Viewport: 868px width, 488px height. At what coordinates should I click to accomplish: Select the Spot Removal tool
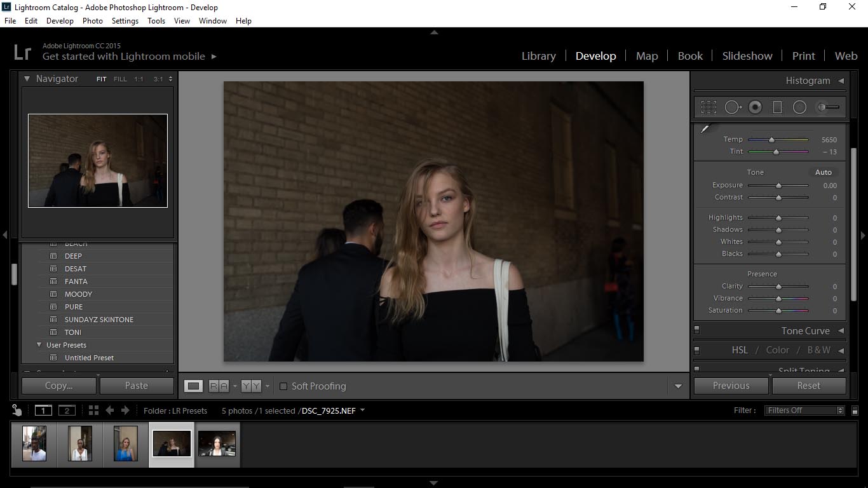click(x=733, y=107)
